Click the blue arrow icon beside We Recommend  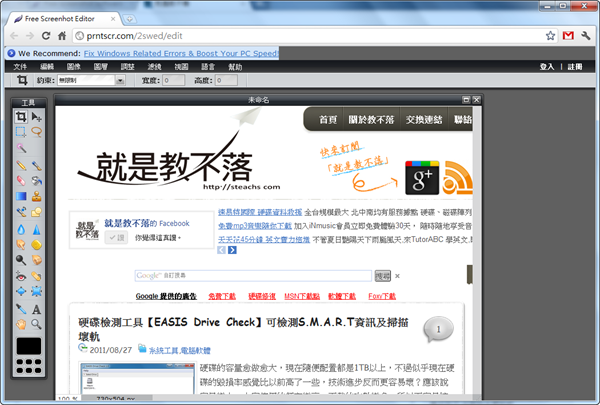[x=11, y=53]
